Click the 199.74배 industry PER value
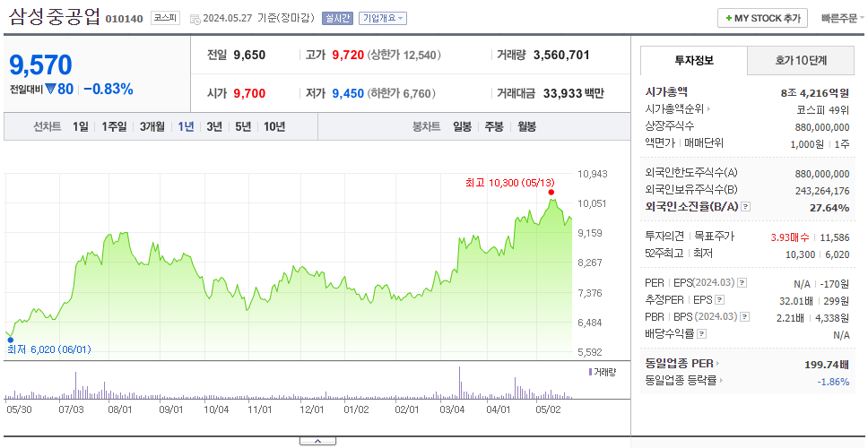868x448 pixels. [827, 365]
